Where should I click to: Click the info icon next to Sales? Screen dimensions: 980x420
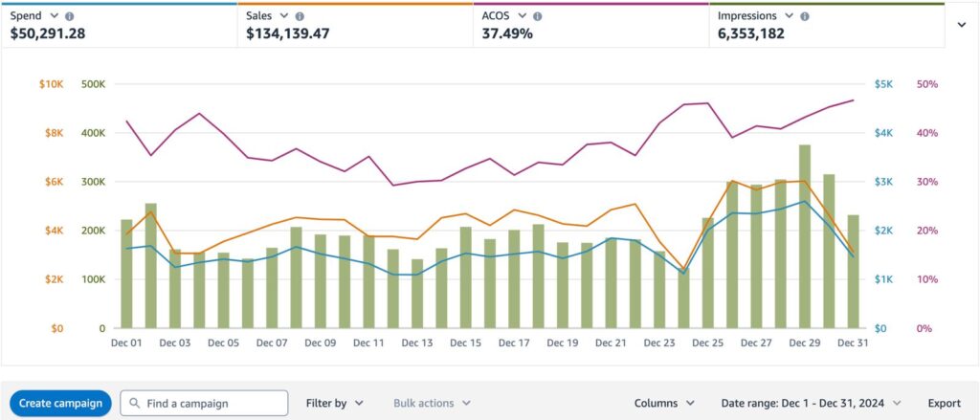pos(301,17)
